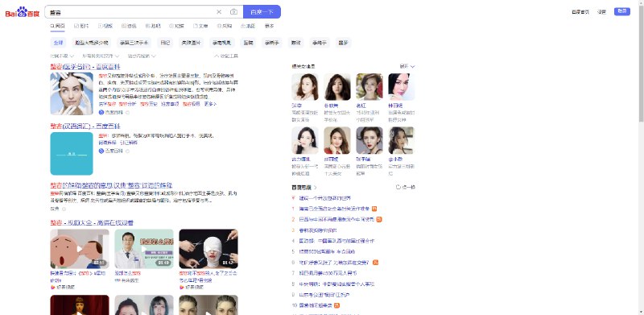
Task: Click feedback icon after 医学名词 result source
Action: click(x=127, y=112)
